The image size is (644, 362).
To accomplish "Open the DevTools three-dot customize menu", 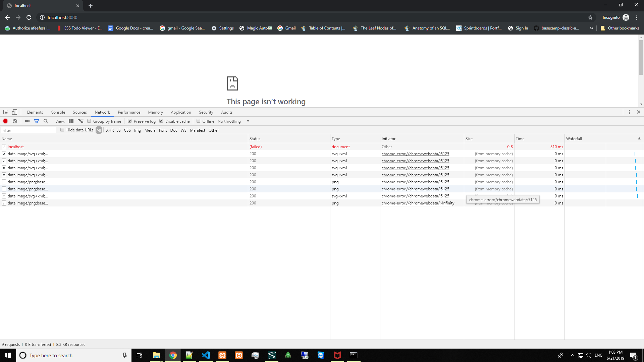I will coord(629,112).
